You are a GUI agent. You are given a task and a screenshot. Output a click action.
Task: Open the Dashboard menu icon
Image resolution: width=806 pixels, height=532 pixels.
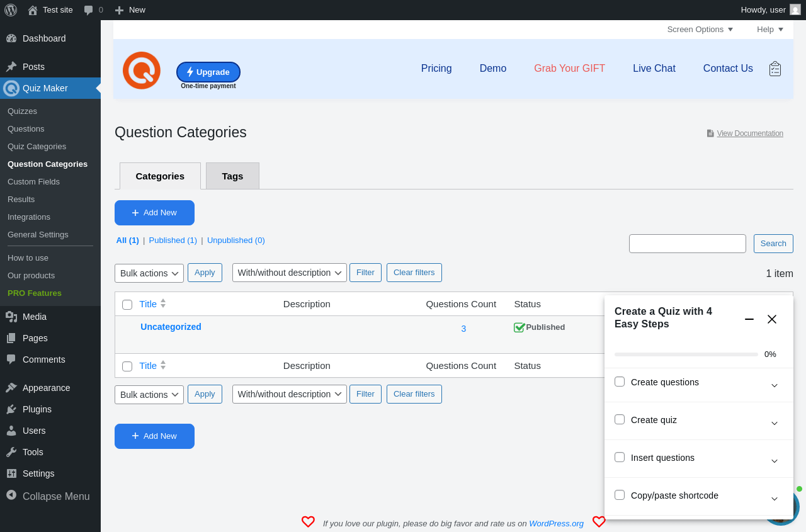(x=11, y=38)
